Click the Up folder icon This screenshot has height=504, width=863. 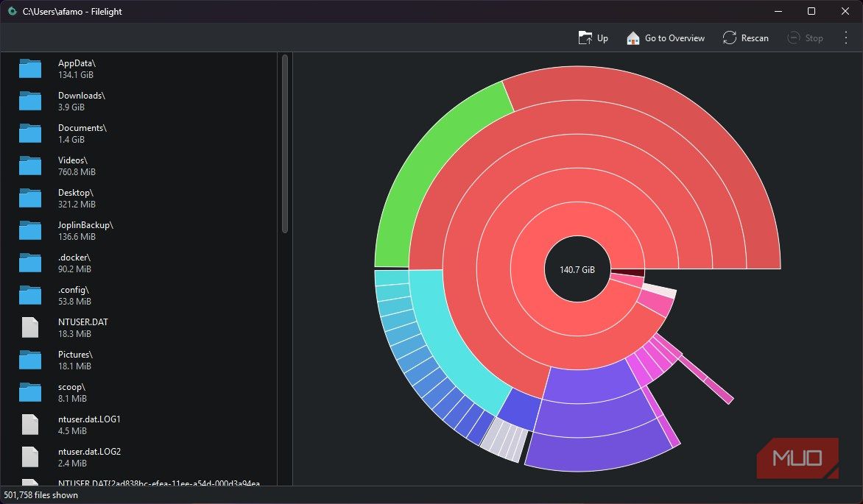585,38
